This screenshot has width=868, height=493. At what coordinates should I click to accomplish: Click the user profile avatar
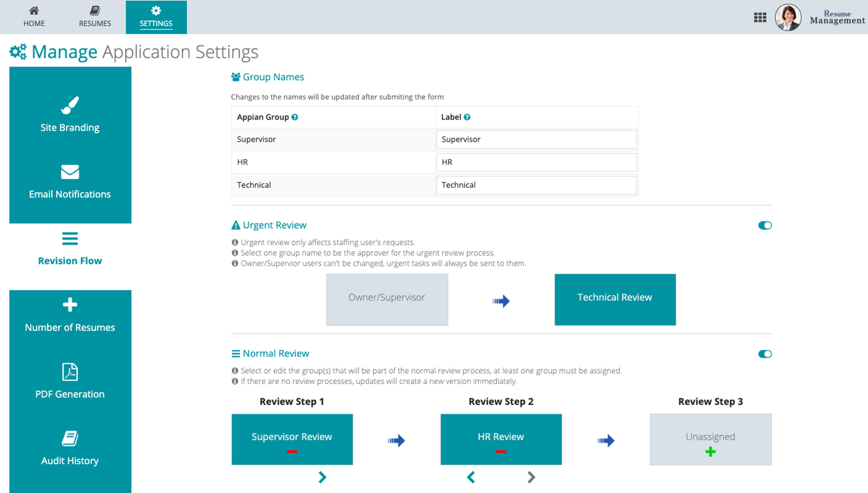[788, 17]
